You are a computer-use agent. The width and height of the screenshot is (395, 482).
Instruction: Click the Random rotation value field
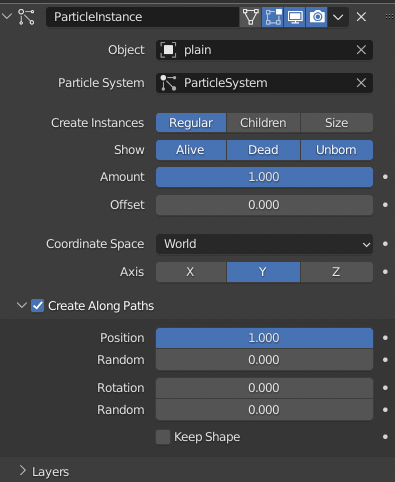(264, 410)
